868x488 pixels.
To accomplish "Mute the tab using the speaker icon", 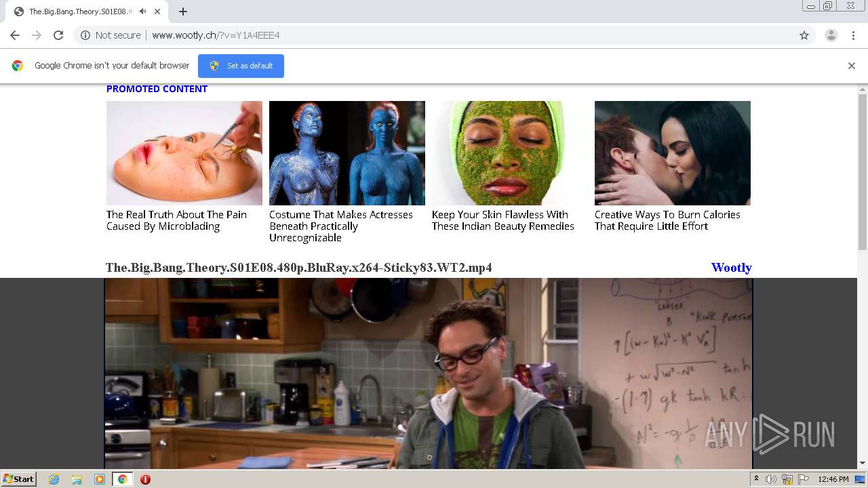I will pyautogui.click(x=143, y=12).
